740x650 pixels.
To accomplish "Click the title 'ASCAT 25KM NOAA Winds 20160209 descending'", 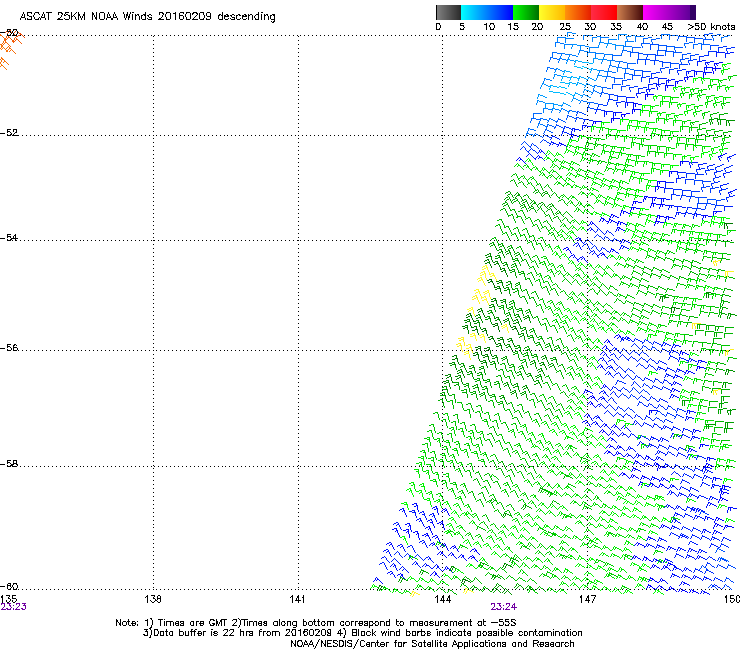I will pyautogui.click(x=147, y=16).
